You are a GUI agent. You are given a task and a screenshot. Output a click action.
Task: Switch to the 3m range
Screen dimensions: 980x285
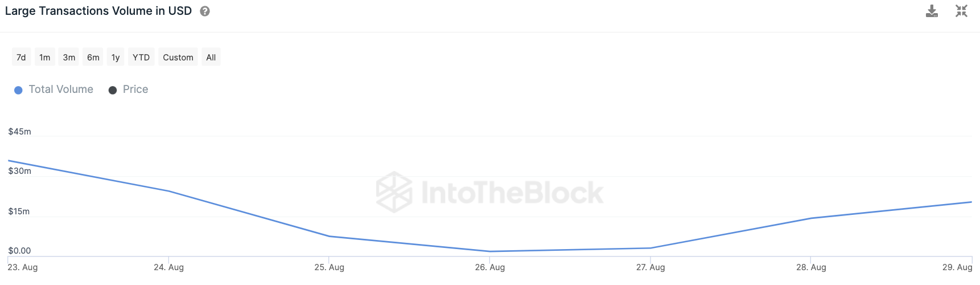[x=69, y=57]
